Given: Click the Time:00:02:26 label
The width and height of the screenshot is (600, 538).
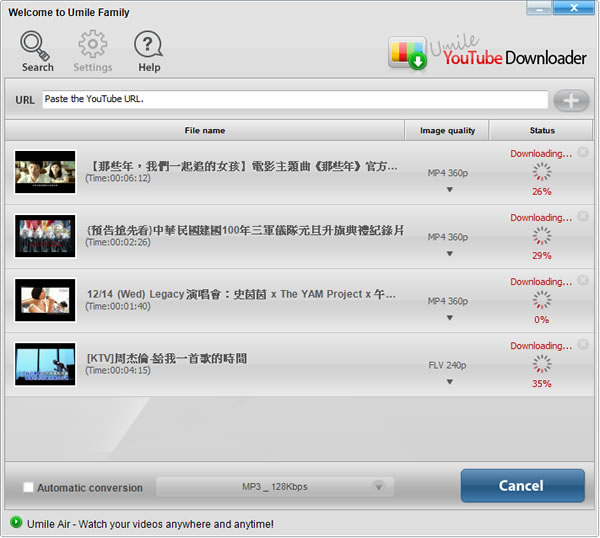Looking at the screenshot, I should (118, 242).
